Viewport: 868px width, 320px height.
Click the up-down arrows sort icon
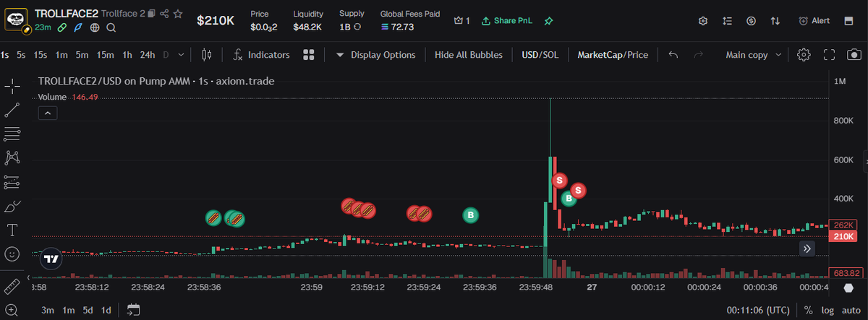775,21
